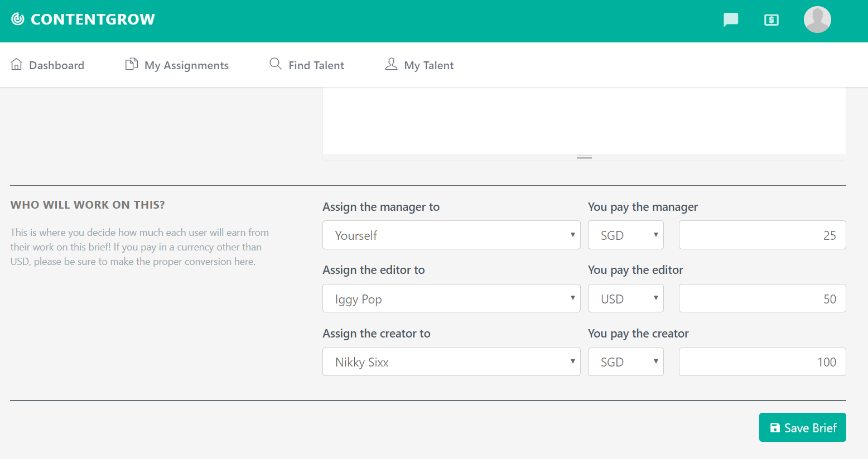Click the Find Talent magnifier icon

click(276, 64)
